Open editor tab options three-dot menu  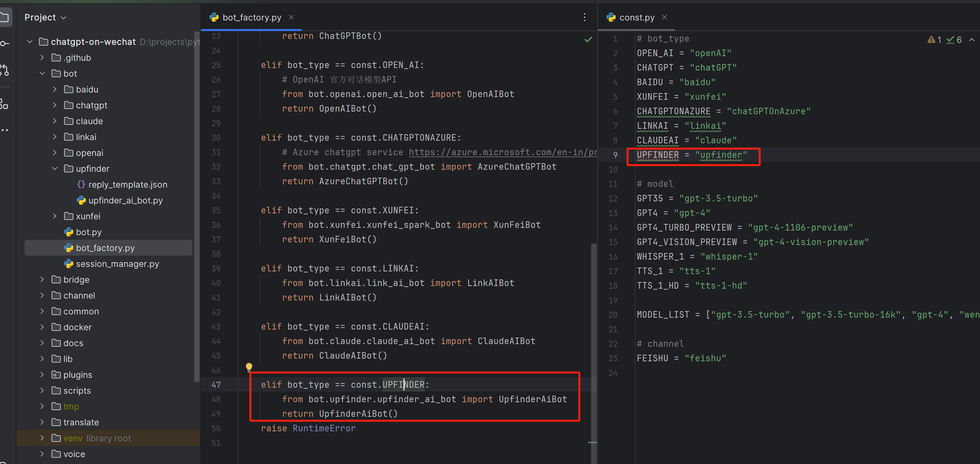[x=585, y=18]
